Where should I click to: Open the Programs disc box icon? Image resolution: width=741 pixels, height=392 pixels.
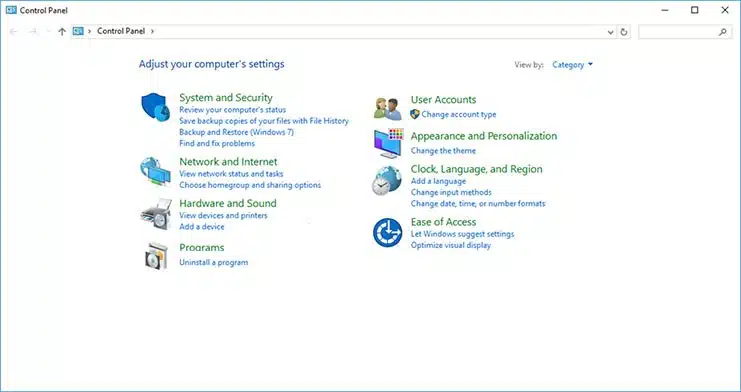point(156,256)
